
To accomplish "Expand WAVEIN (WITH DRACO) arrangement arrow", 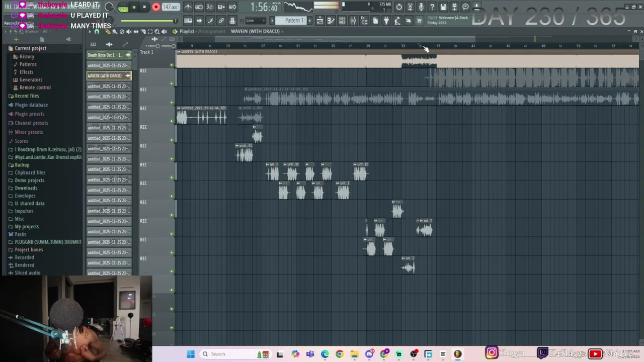I will pos(282,31).
